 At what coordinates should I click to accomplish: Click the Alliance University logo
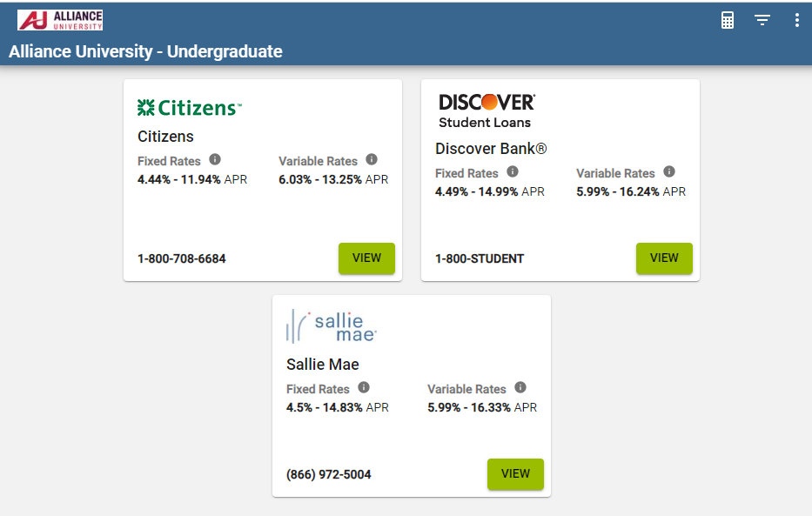coord(60,20)
